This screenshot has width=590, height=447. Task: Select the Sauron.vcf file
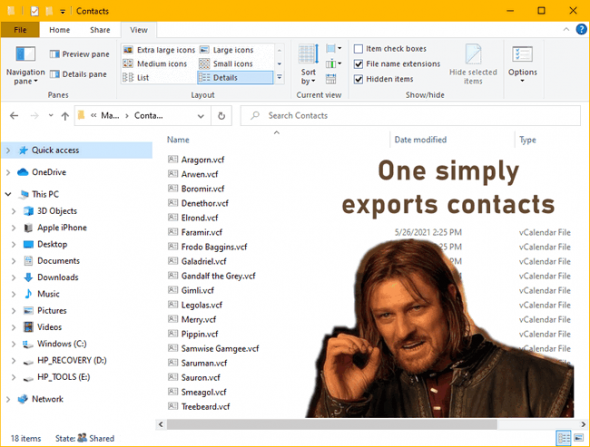tap(201, 377)
